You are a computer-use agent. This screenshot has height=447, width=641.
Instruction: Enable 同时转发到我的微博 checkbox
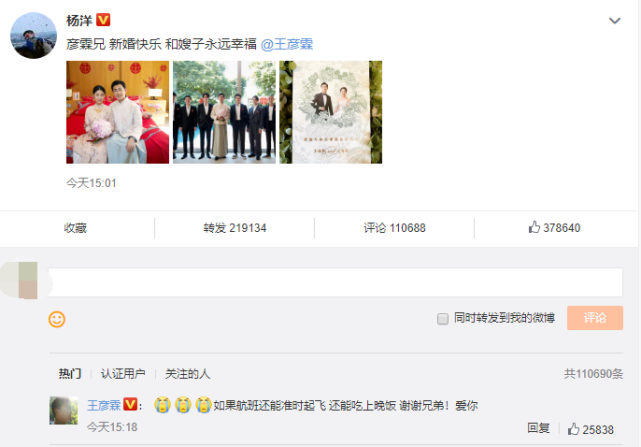pyautogui.click(x=443, y=319)
